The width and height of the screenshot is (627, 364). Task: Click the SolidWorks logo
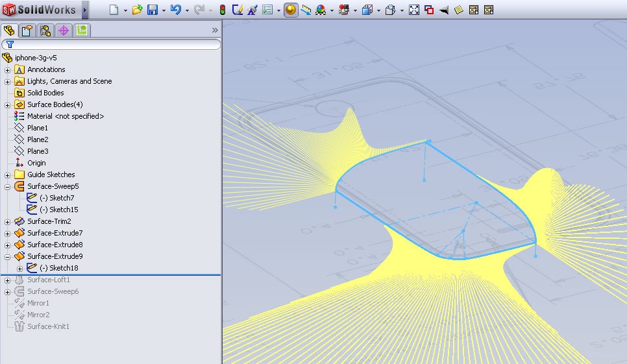tap(39, 10)
